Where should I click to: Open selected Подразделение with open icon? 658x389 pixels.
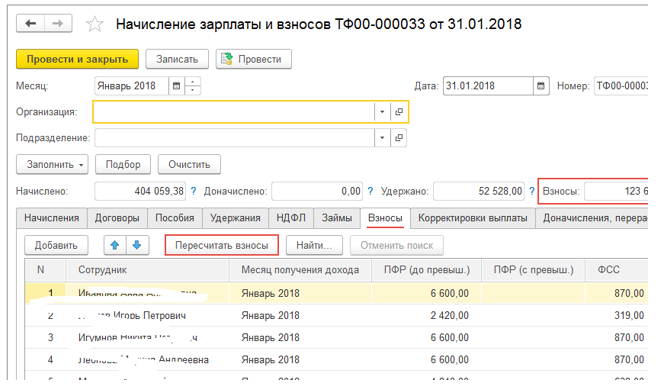coord(399,138)
